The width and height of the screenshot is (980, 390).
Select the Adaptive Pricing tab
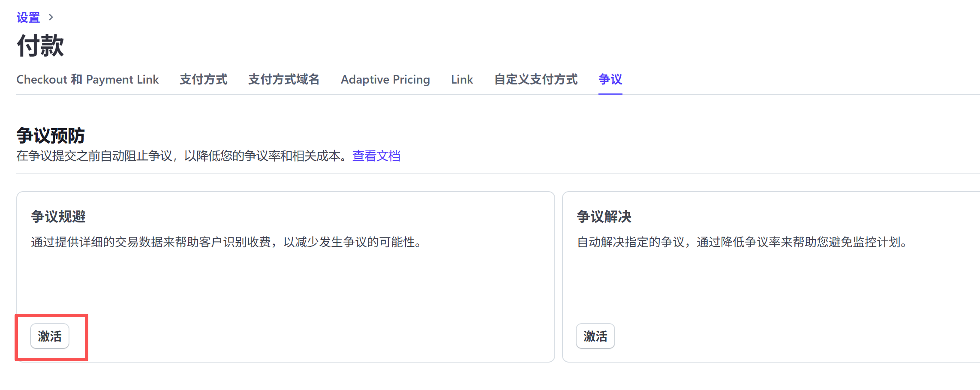(385, 80)
